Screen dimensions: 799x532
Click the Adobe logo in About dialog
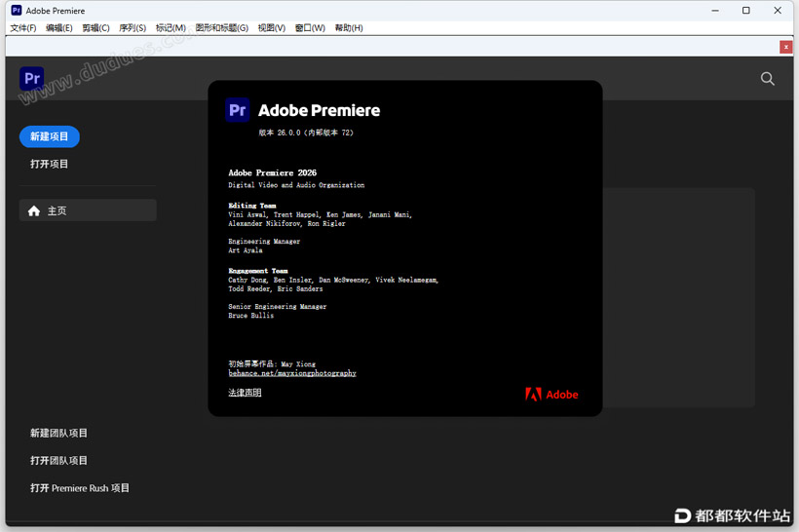tap(552, 395)
